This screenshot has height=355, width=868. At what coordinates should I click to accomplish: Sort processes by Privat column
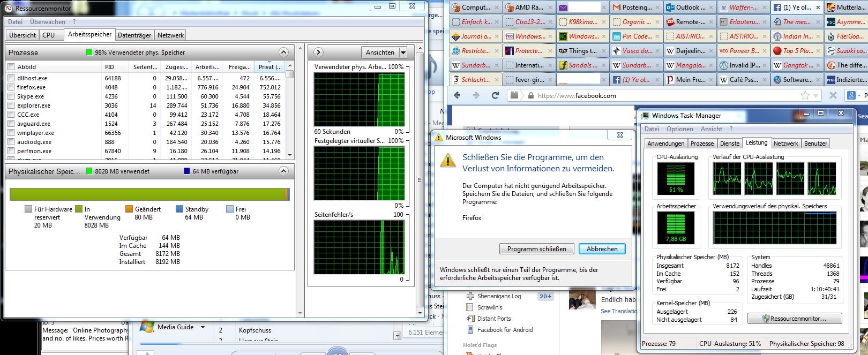pyautogui.click(x=270, y=67)
